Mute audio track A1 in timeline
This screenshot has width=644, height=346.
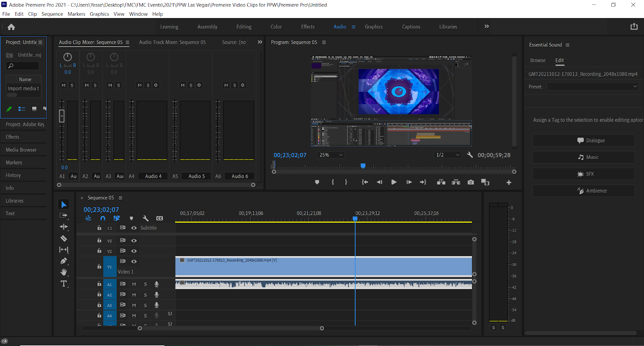coord(134,284)
